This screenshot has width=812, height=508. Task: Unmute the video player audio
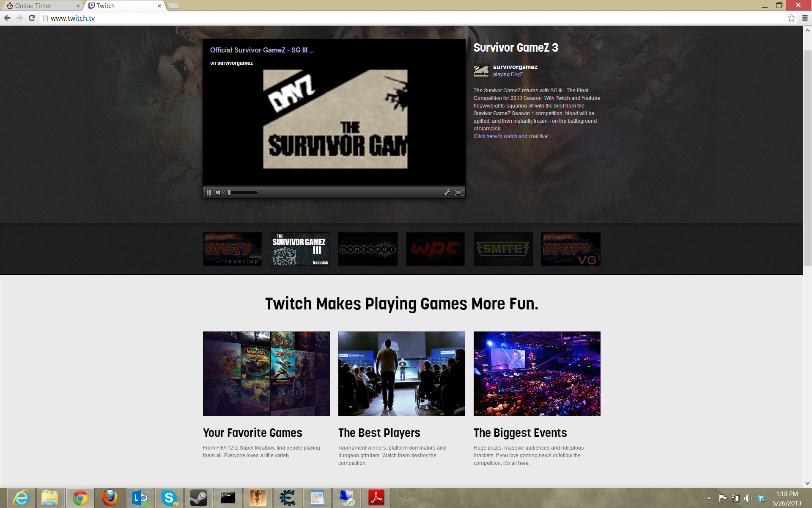[x=220, y=193]
